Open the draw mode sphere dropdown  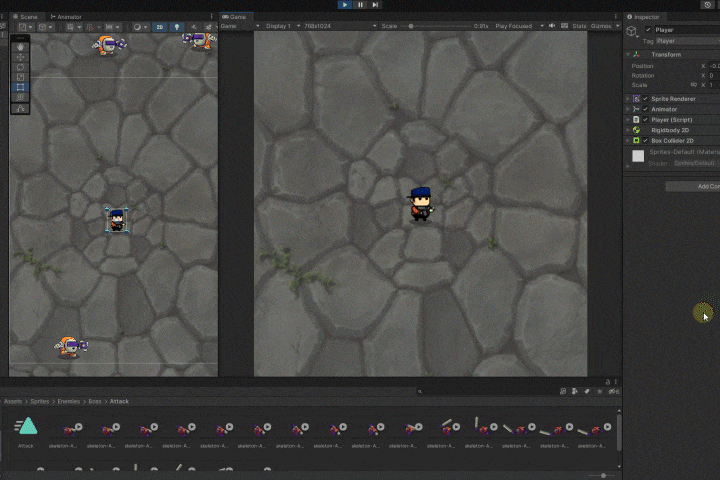[140, 27]
